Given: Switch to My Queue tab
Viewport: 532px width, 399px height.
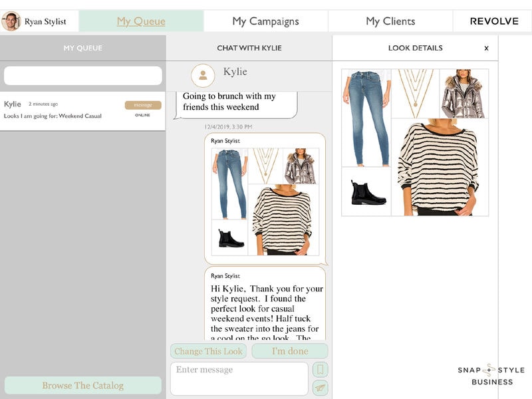Looking at the screenshot, I should pos(141,21).
